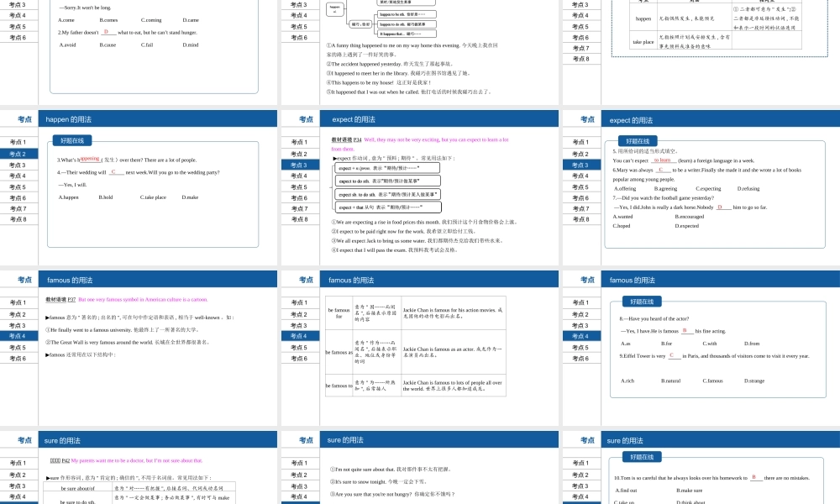Click highlighted 考点 3 in expect 教材语境 slide
This screenshot has height=504, width=840.
pos(300,165)
